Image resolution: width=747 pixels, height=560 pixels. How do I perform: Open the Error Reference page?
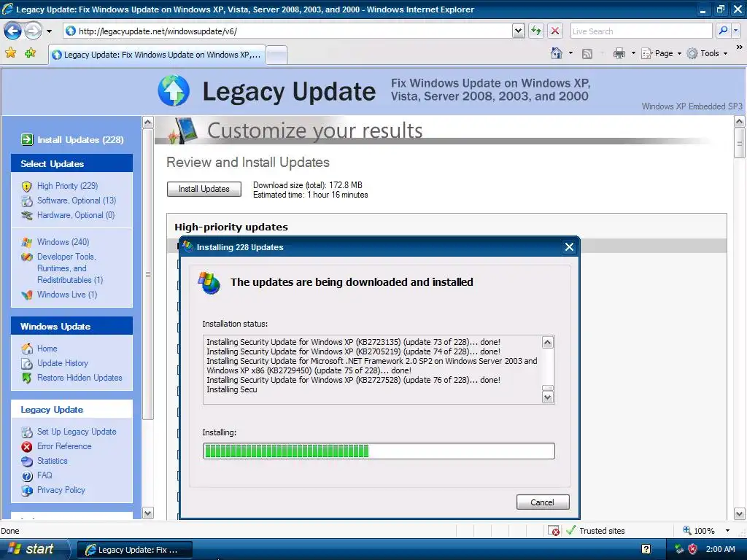pyautogui.click(x=64, y=446)
